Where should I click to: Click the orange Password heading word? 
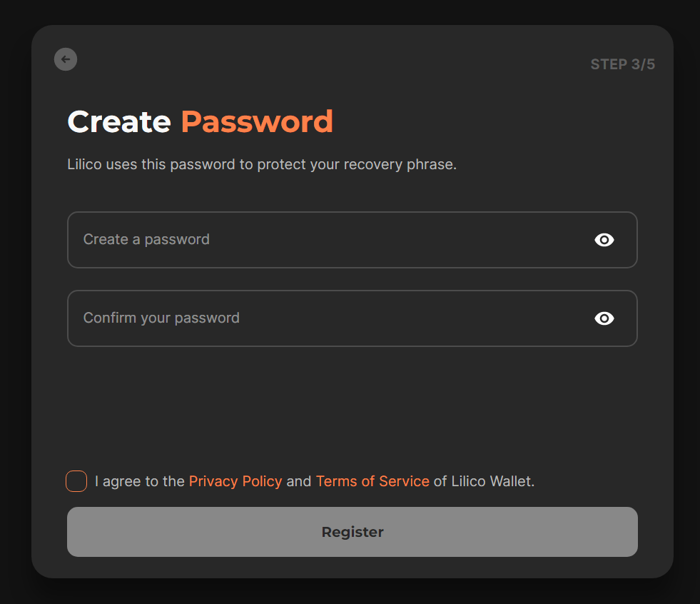(x=257, y=121)
